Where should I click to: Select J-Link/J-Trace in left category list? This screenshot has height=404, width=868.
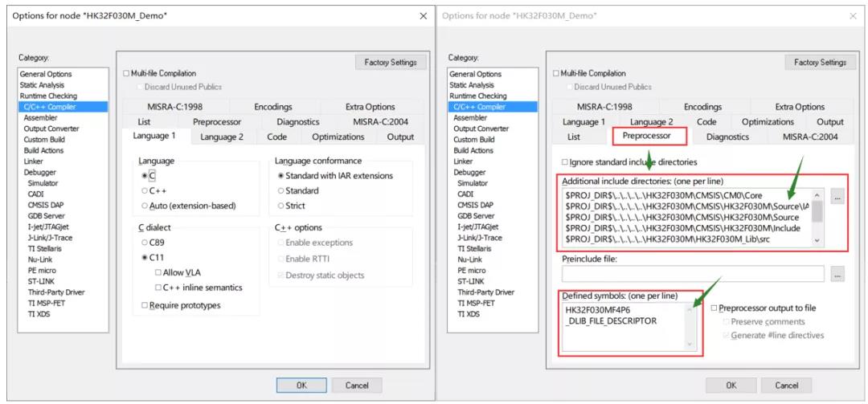50,238
